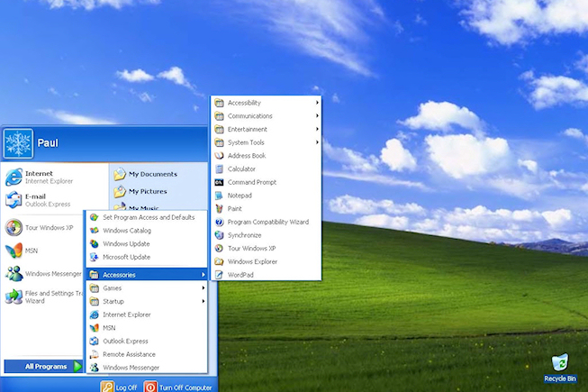Launch Paint from Accessories submenu

266,208
